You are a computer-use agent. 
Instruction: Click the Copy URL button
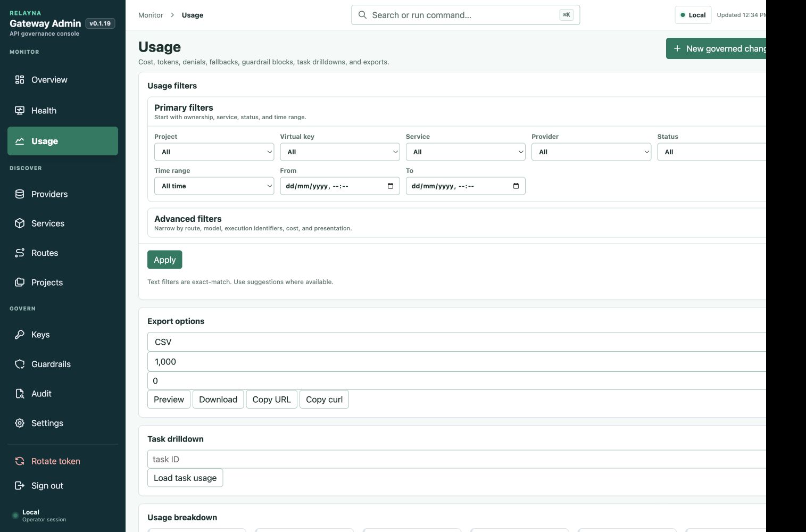tap(272, 400)
